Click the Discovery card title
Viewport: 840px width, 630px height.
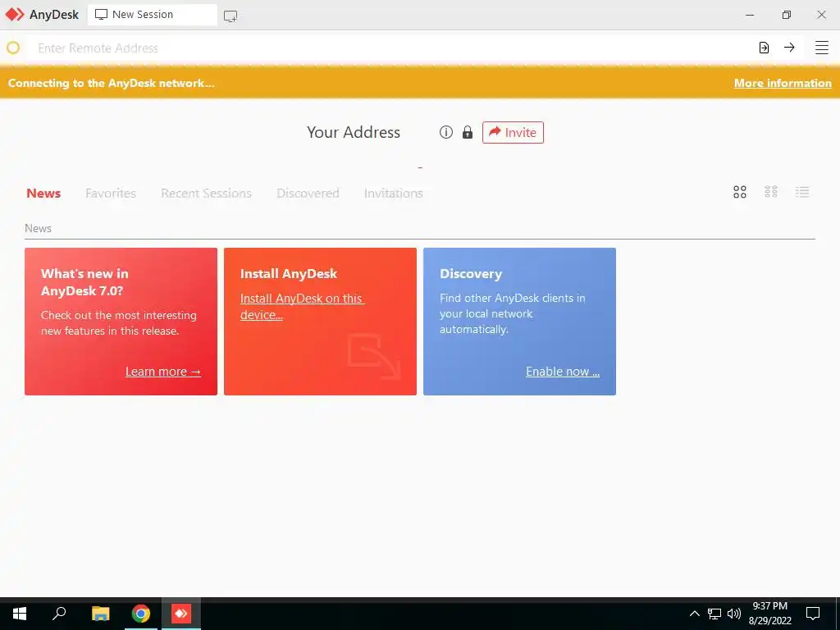coord(471,274)
